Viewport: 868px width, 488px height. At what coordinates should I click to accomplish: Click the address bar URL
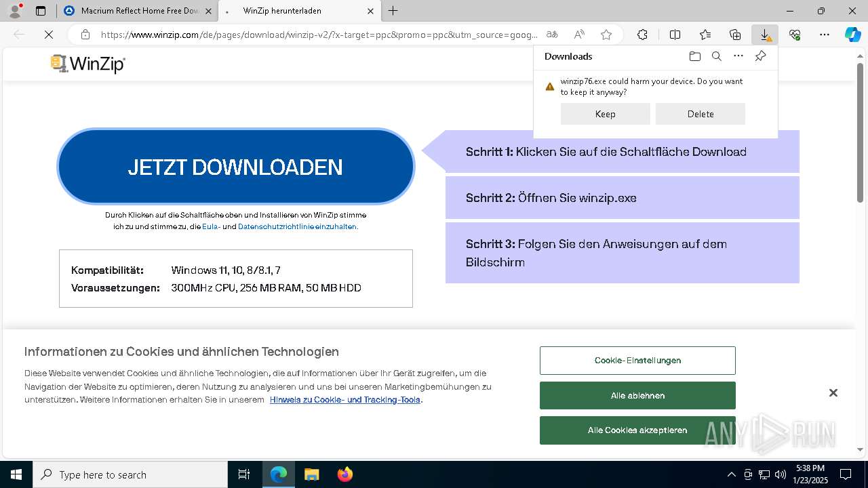[x=319, y=35]
